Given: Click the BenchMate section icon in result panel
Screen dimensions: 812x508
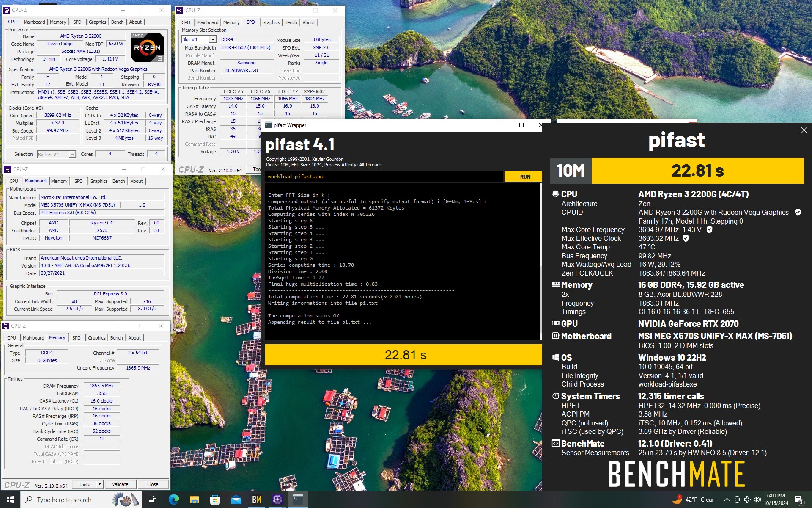Looking at the screenshot, I should pyautogui.click(x=555, y=443).
